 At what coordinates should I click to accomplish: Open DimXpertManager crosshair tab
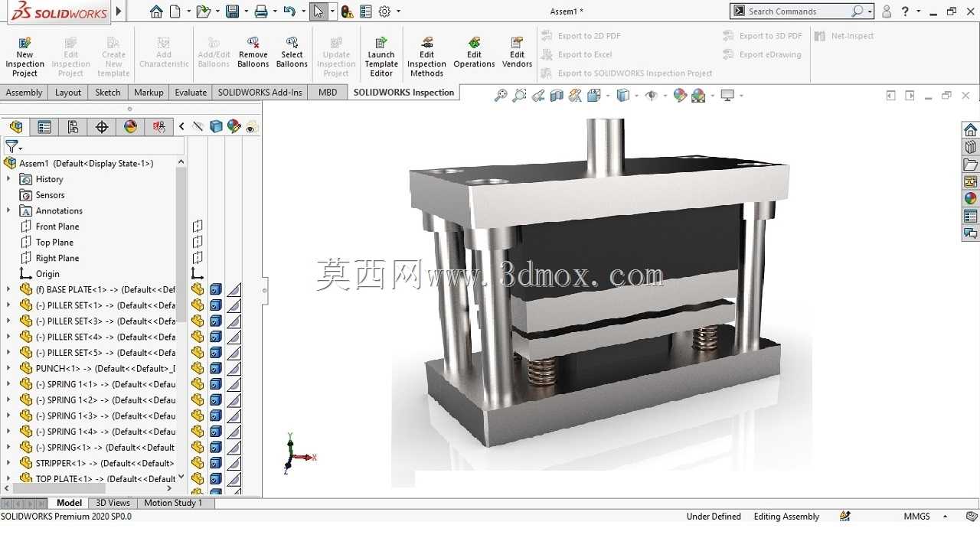tap(102, 127)
